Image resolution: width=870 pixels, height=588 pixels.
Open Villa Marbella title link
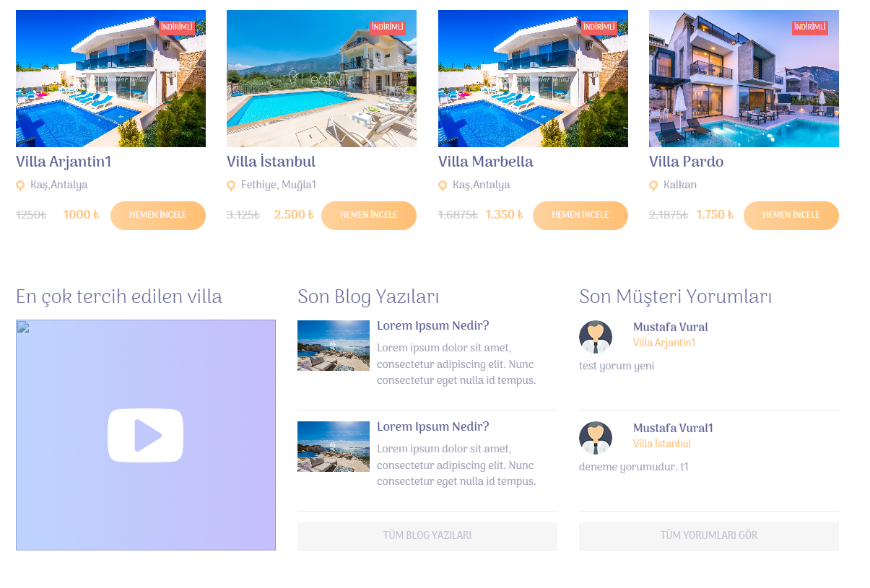coord(486,162)
